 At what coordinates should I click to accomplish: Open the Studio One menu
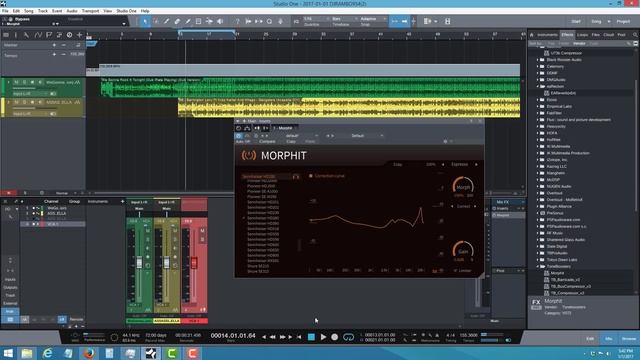(127, 11)
